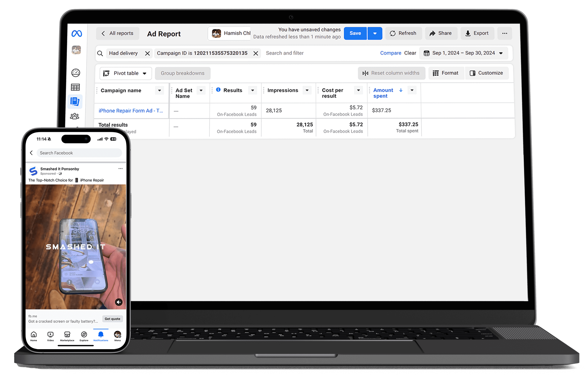Open the Audiences people icon in sidebar
The height and width of the screenshot is (379, 588).
[75, 116]
